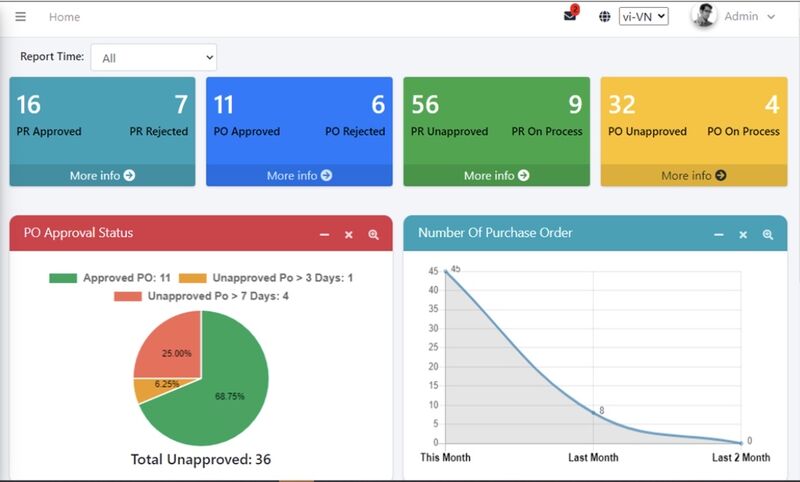Remove the Number Of Purchase Order panel
This screenshot has height=482, width=800.
pos(743,234)
